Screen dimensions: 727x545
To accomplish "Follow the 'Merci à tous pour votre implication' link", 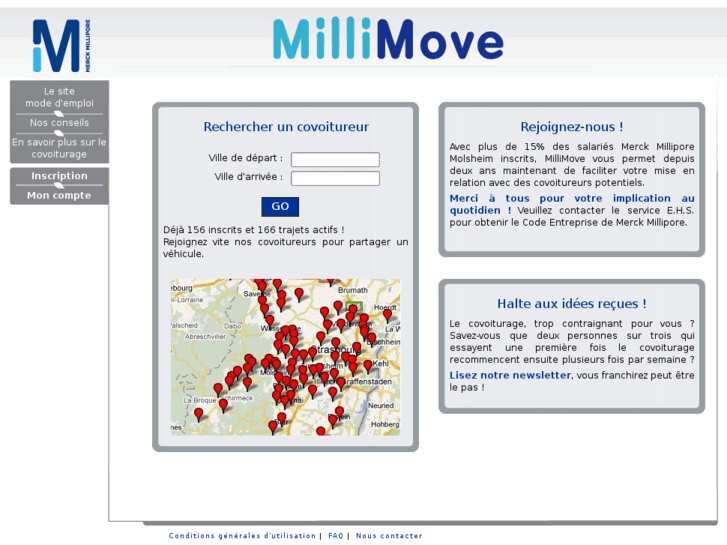I will pyautogui.click(x=572, y=204).
